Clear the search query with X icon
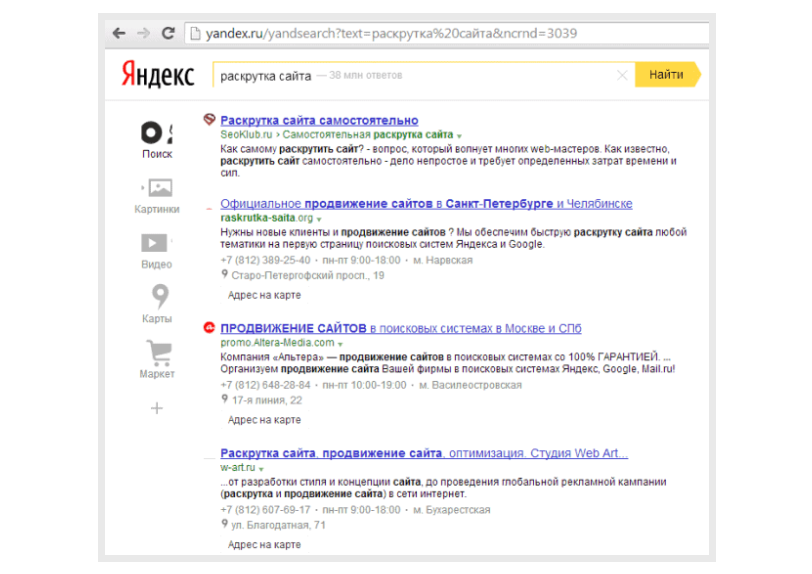This screenshot has height=574, width=812. click(622, 76)
